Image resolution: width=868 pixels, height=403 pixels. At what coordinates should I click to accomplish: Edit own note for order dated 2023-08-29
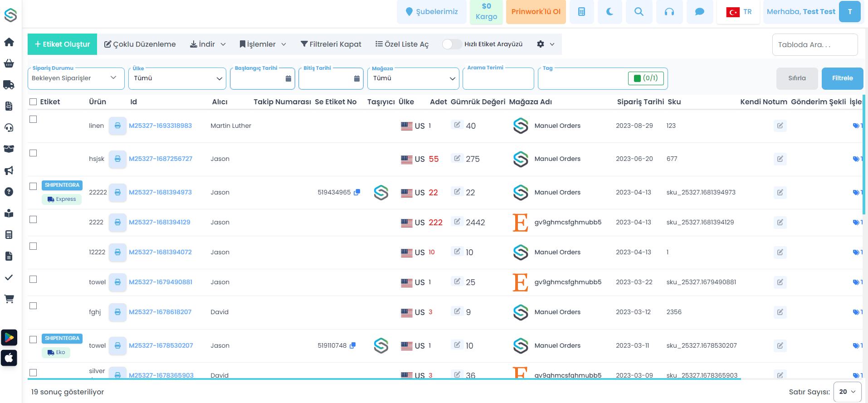pos(780,126)
